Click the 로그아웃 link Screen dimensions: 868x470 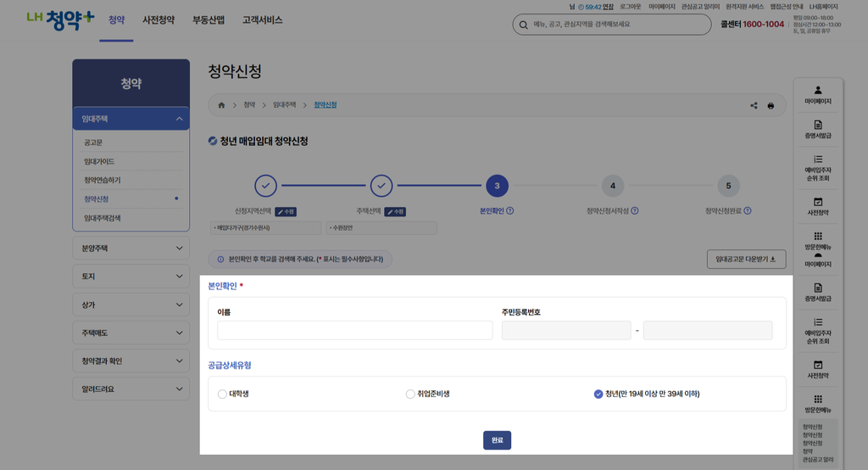[x=630, y=7]
